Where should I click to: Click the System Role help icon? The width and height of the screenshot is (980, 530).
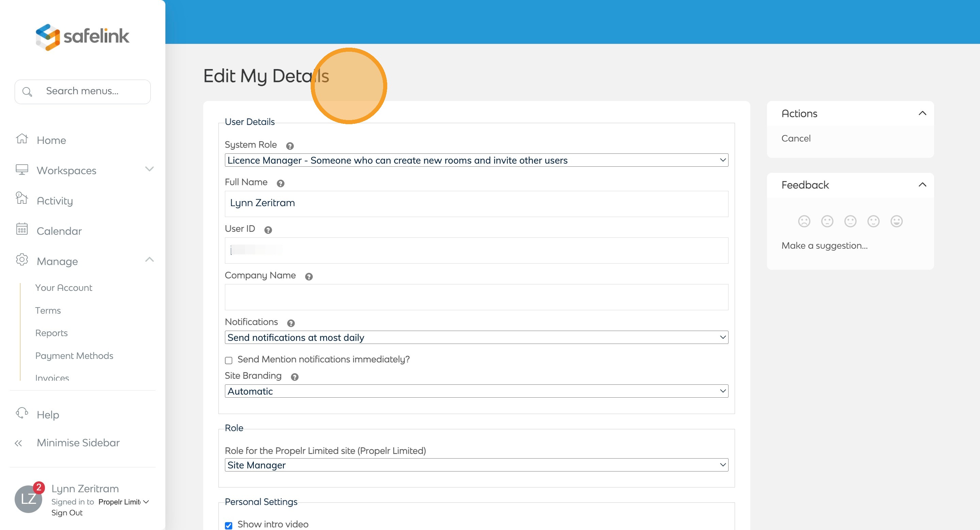coord(290,146)
